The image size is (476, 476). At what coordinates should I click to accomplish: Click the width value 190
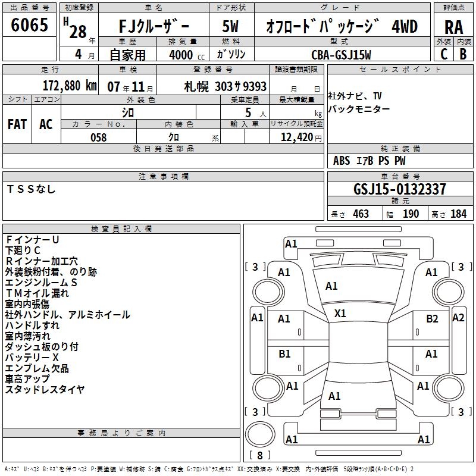[411, 214]
